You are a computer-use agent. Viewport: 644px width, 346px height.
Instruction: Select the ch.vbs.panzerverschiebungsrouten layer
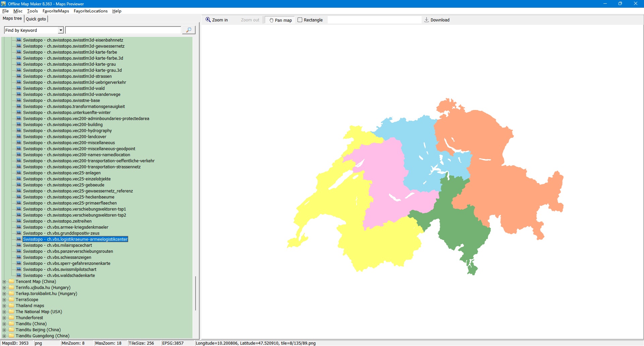pyautogui.click(x=68, y=251)
